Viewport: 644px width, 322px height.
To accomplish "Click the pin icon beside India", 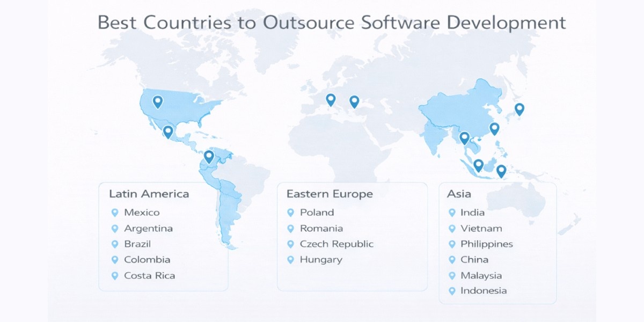I will pyautogui.click(x=452, y=213).
